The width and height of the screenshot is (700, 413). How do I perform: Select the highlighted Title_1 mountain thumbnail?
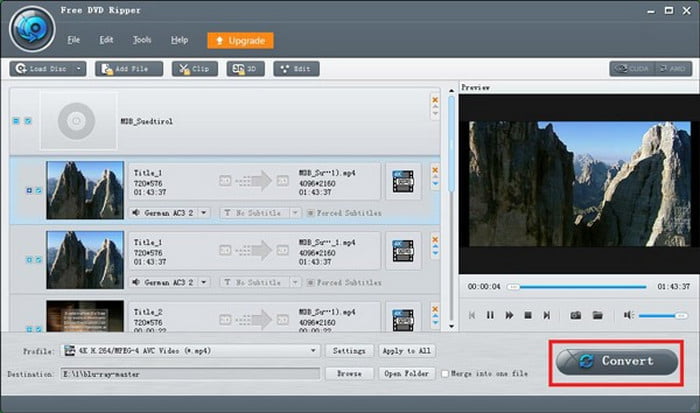(85, 190)
